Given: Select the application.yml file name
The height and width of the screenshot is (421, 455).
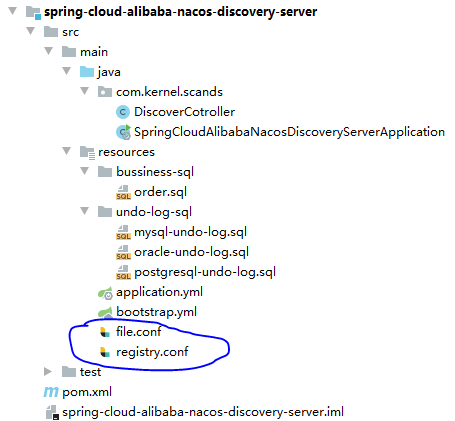Looking at the screenshot, I should [159, 293].
